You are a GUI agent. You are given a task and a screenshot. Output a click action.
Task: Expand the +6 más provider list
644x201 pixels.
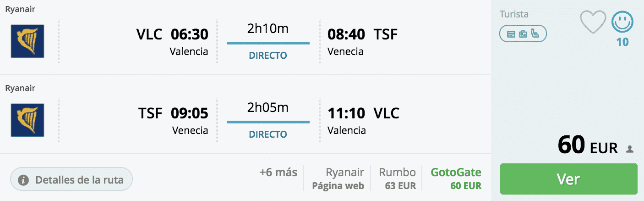[278, 173]
